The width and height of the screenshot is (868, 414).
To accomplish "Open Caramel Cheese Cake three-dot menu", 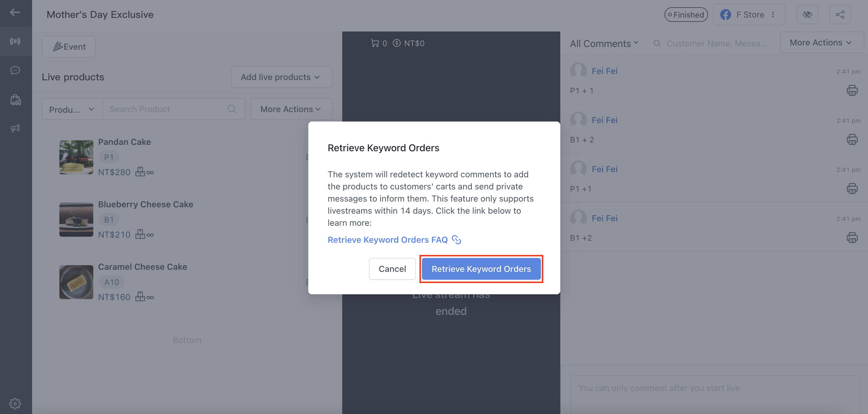I will coord(306,282).
